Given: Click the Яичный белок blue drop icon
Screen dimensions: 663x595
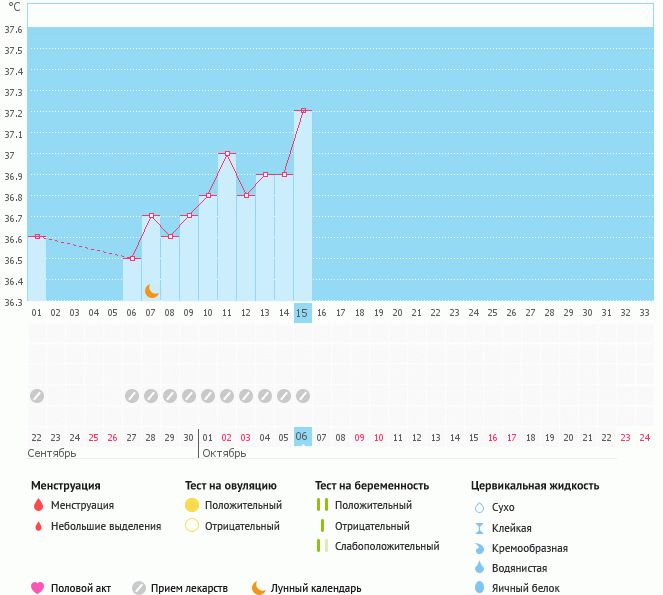Looking at the screenshot, I should pyautogui.click(x=478, y=588).
